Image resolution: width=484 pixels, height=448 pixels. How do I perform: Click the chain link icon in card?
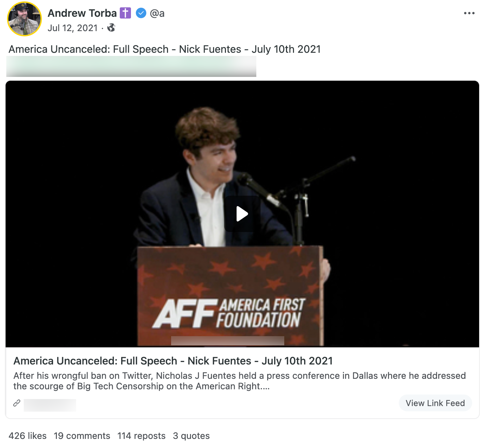pyautogui.click(x=17, y=403)
